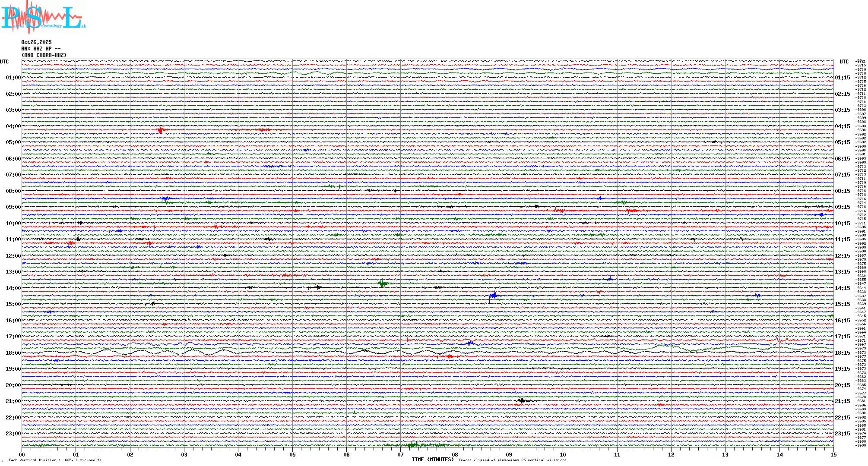Click the Each Vertical Division microvolts note
The width and height of the screenshot is (868, 466).
[55, 460]
